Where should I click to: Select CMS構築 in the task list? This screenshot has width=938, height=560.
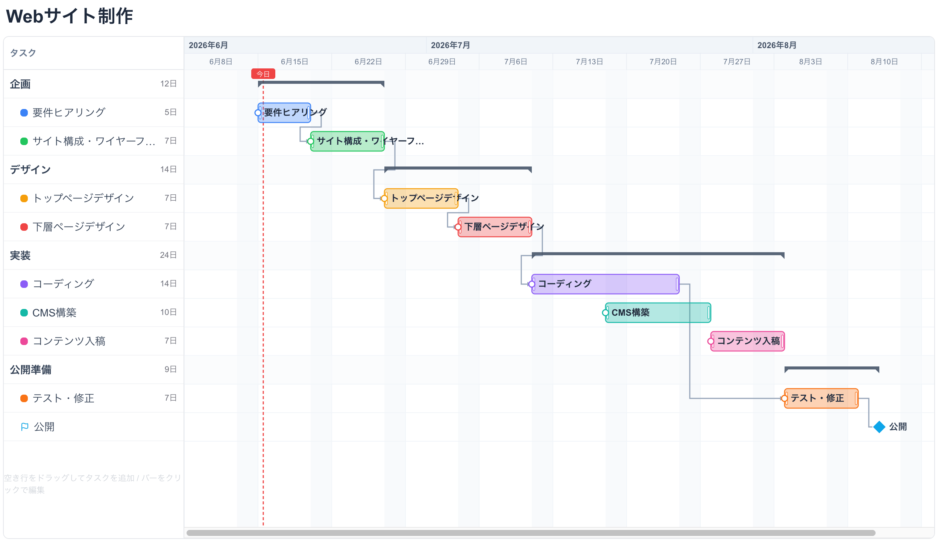(94, 312)
